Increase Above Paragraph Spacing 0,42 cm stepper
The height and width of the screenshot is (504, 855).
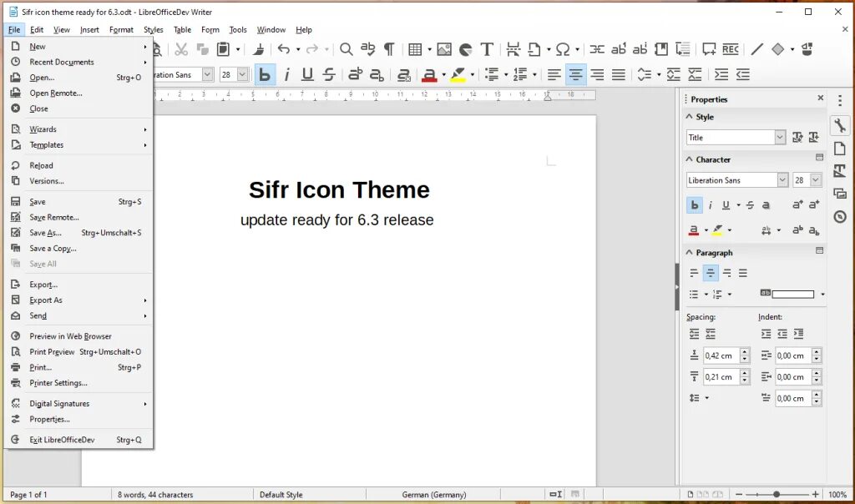[x=745, y=352]
